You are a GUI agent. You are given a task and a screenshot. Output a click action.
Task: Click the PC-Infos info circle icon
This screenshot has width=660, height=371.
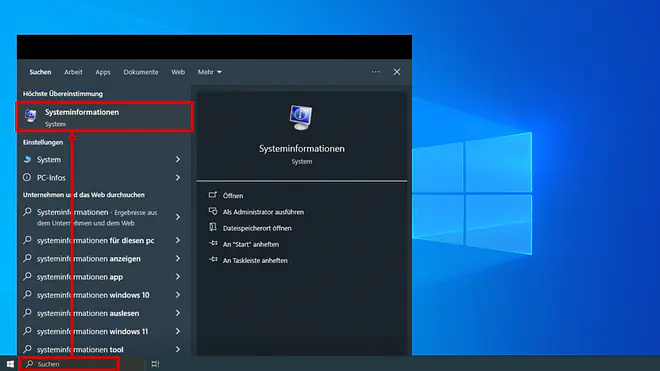coord(27,177)
